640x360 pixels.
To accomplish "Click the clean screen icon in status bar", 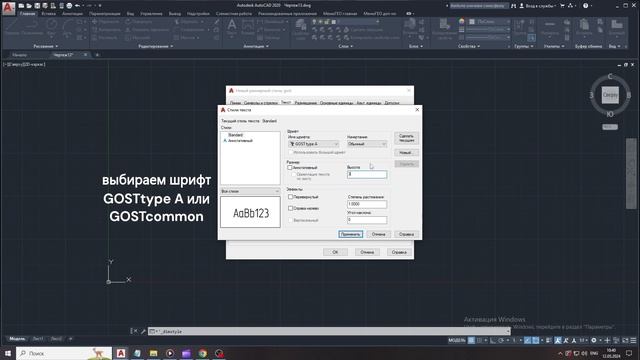I will click(625, 340).
